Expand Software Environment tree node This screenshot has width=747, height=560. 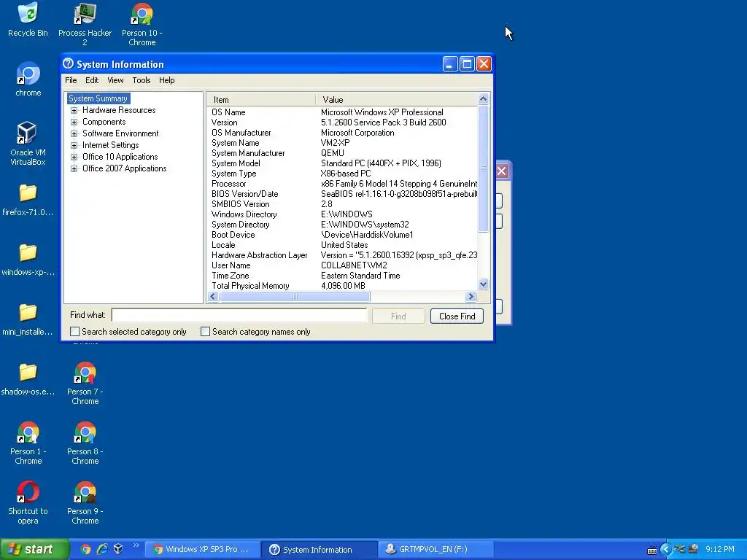click(74, 134)
